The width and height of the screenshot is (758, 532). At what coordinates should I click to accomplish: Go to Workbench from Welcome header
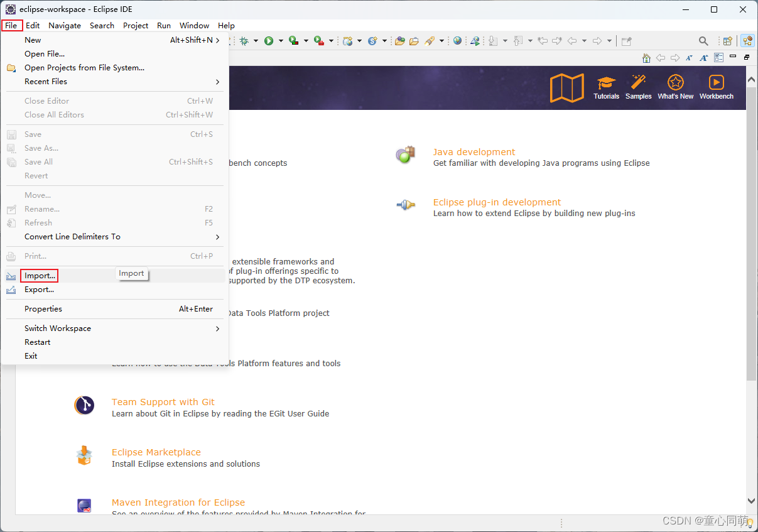pyautogui.click(x=717, y=87)
